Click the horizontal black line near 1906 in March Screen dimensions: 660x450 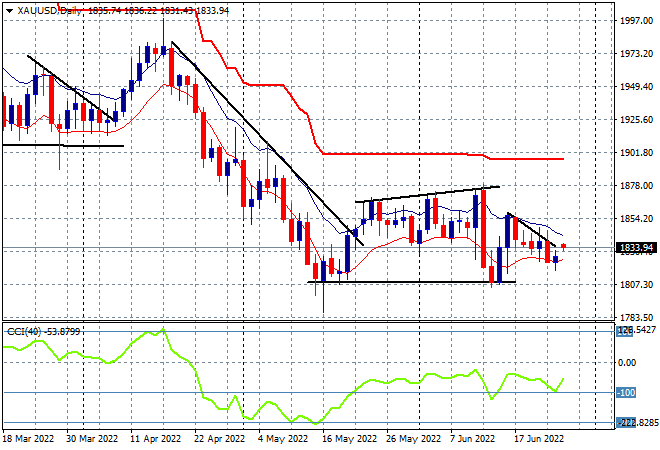63,146
